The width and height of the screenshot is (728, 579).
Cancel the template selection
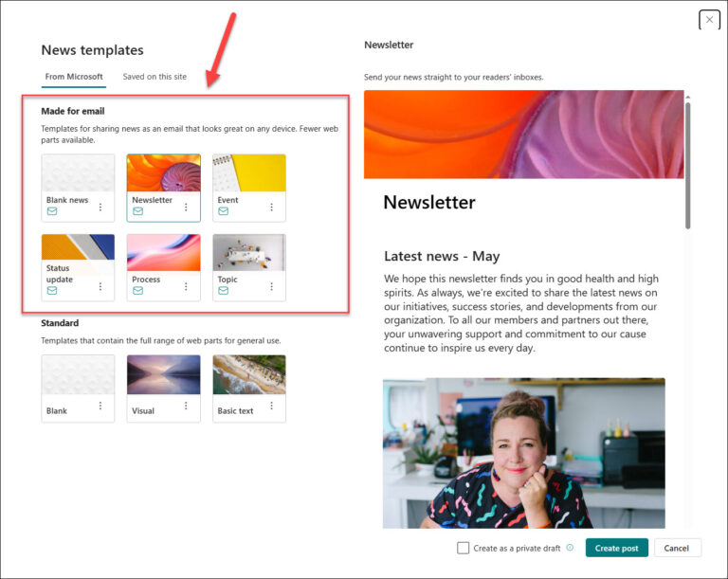pyautogui.click(x=678, y=548)
